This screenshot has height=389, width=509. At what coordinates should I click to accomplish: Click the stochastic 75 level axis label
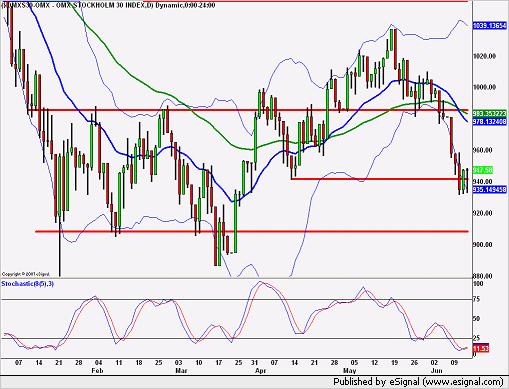[477, 299]
